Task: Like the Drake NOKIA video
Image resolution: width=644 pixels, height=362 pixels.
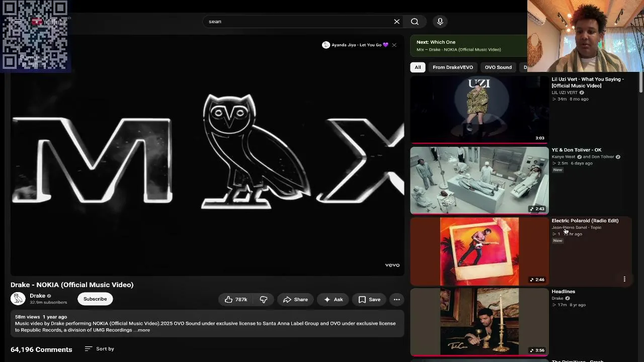Action: click(x=236, y=300)
